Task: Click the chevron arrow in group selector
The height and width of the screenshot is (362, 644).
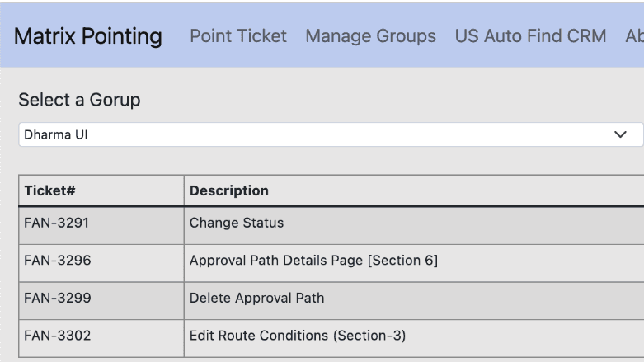Action: coord(626,134)
